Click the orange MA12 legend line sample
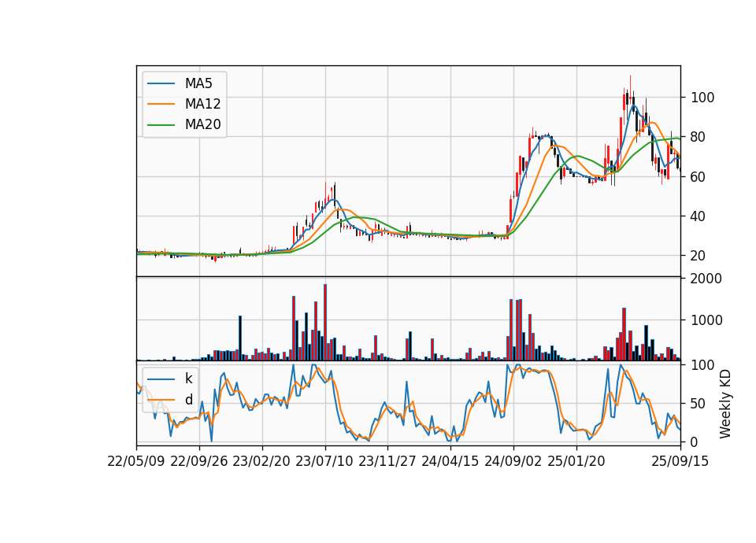The width and height of the screenshot is (756, 543). 161,104
